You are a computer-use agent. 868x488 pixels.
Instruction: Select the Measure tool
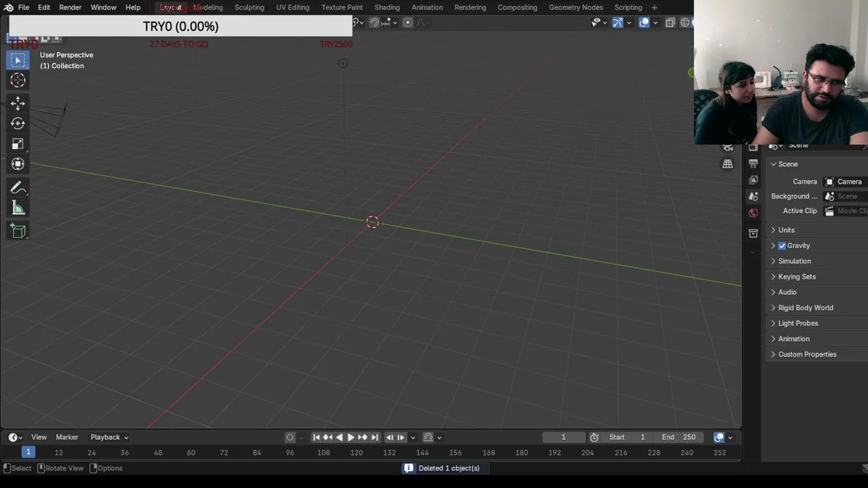click(x=18, y=208)
